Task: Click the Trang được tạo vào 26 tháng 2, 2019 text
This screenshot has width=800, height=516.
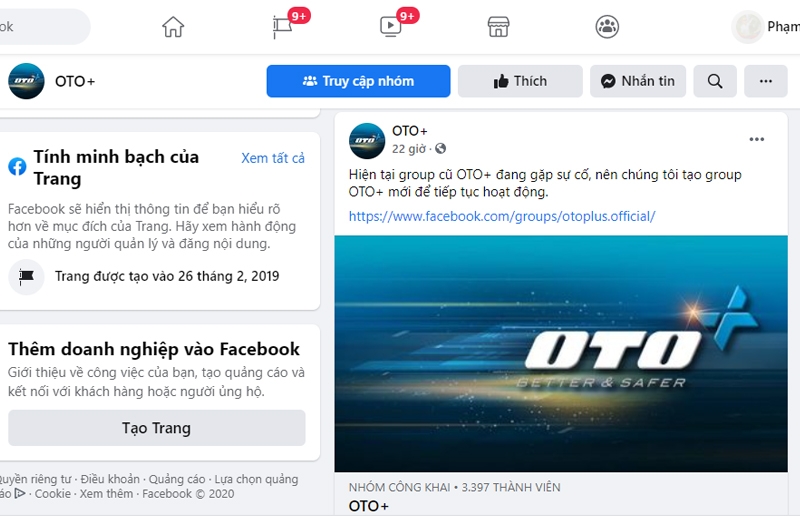Action: [x=167, y=277]
